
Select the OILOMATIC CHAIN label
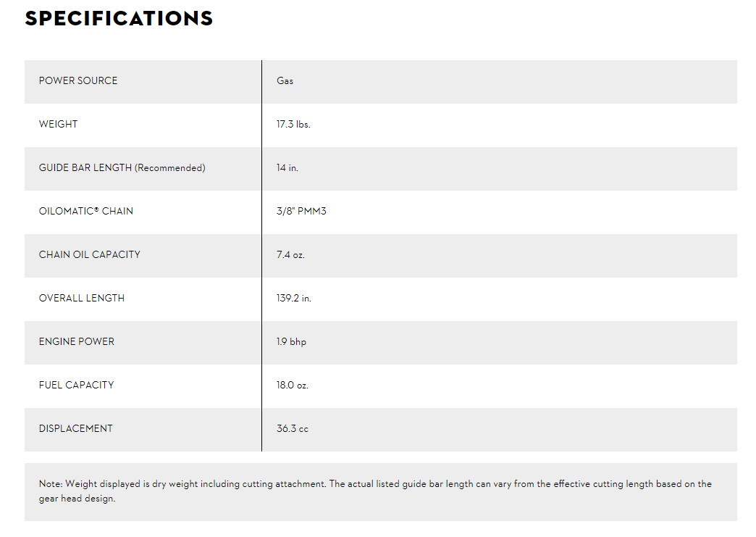click(86, 211)
